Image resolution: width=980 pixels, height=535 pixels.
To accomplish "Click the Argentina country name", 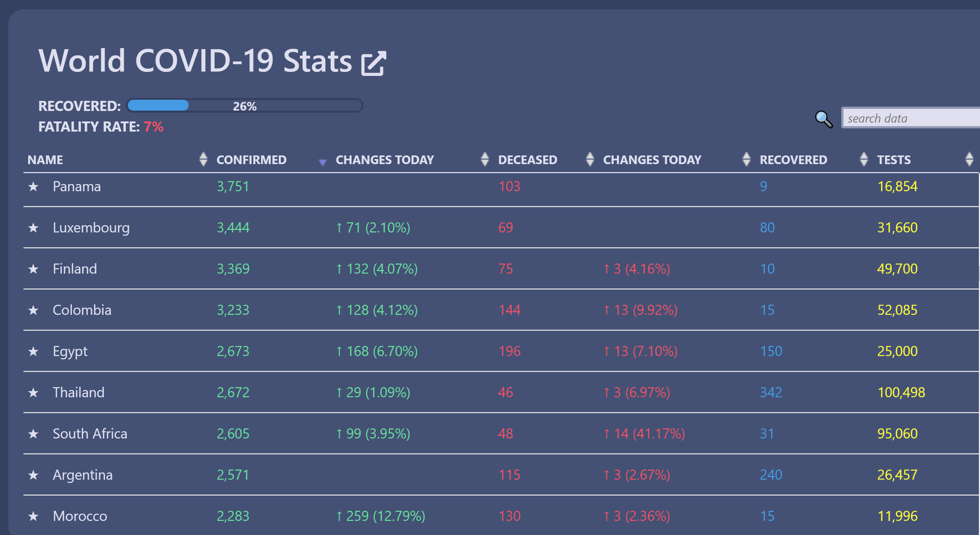I will click(x=83, y=475).
